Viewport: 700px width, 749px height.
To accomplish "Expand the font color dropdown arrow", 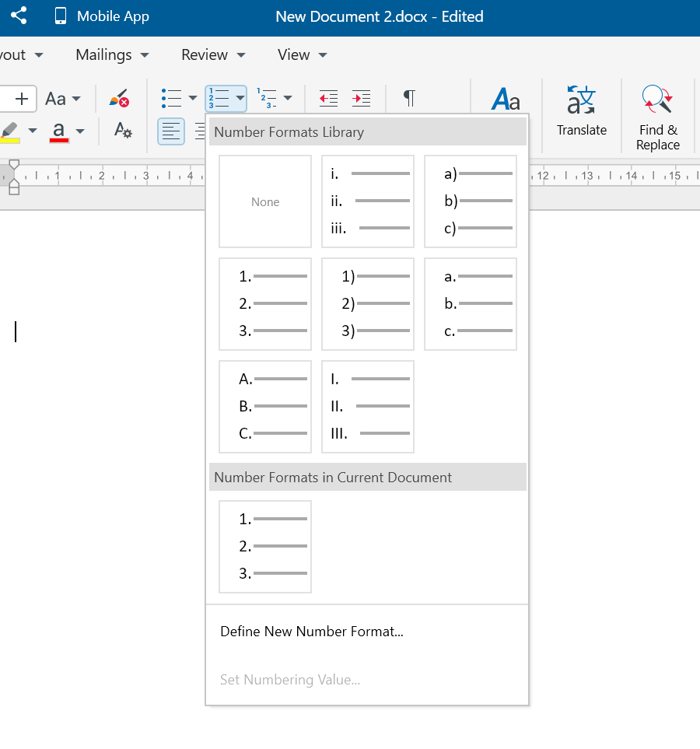I will 80,131.
